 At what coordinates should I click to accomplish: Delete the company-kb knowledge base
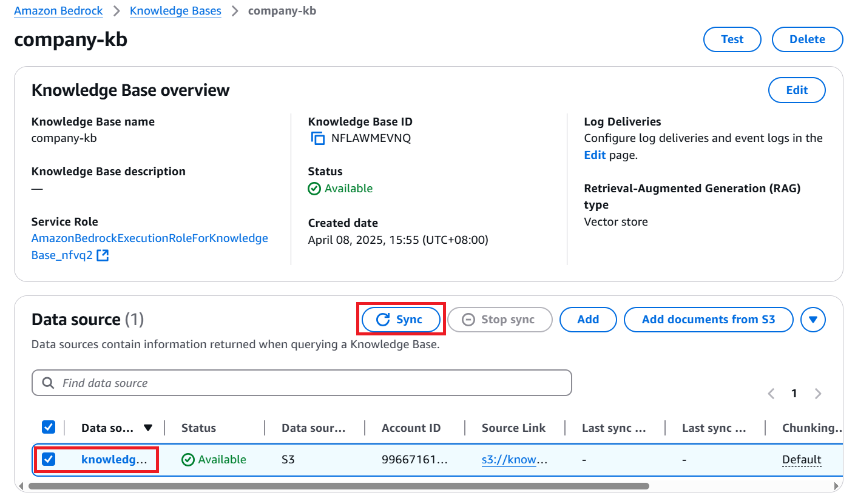click(x=807, y=39)
